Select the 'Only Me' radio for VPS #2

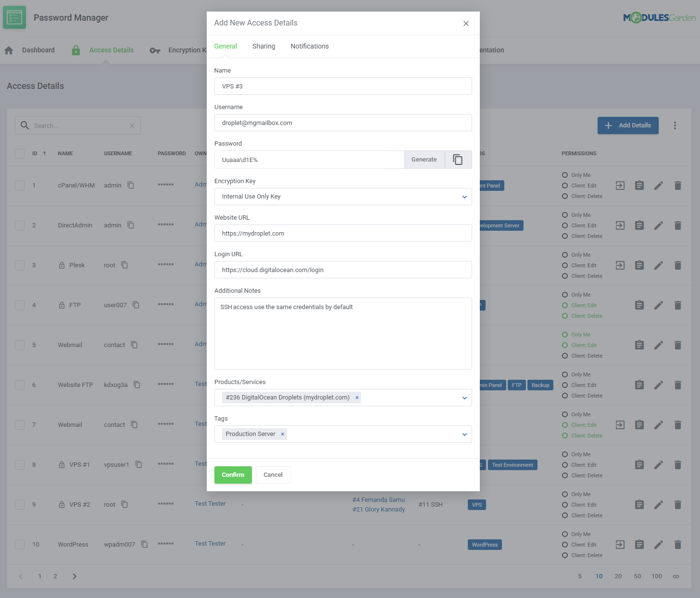[x=565, y=494]
